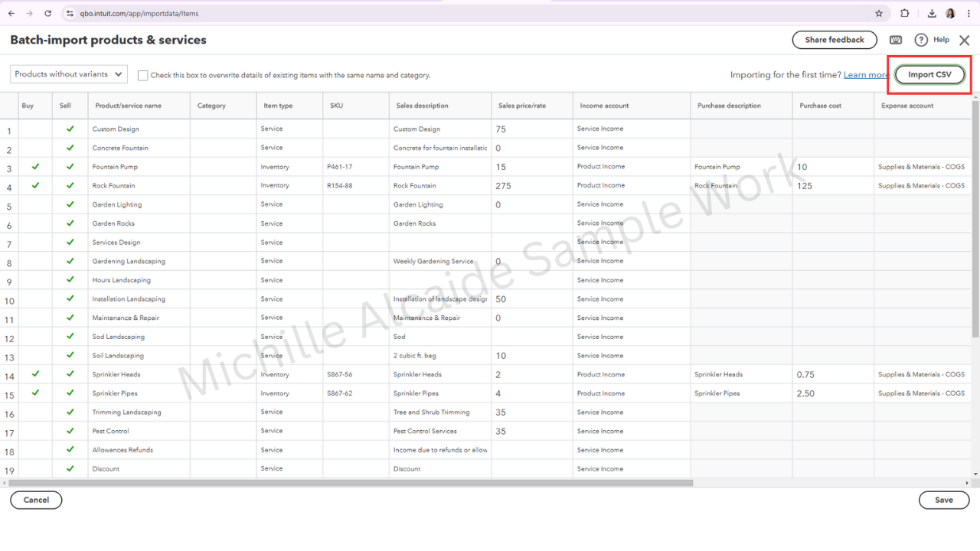This screenshot has height=551, width=980.
Task: Toggle Buy checkmark for Fountain Pump
Action: point(35,167)
